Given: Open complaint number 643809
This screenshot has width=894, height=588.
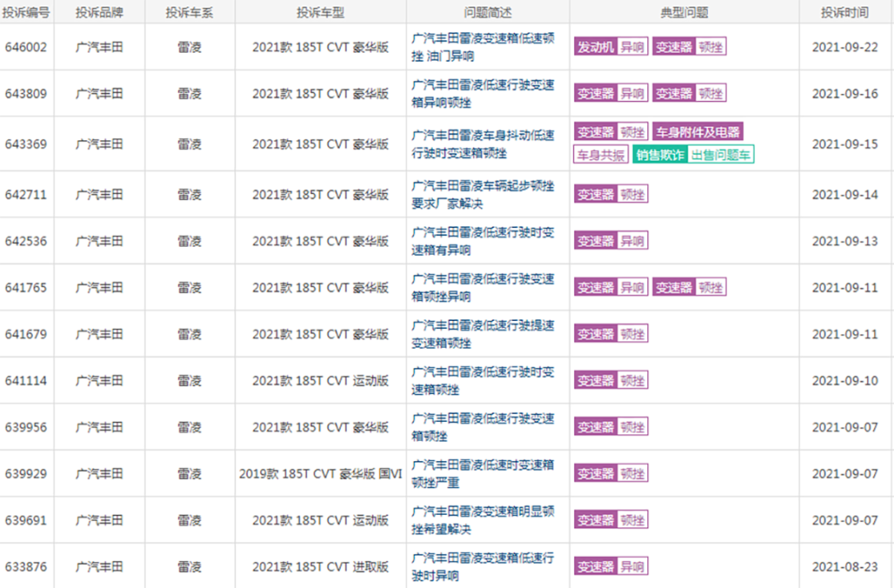Looking at the screenshot, I should pos(26,94).
